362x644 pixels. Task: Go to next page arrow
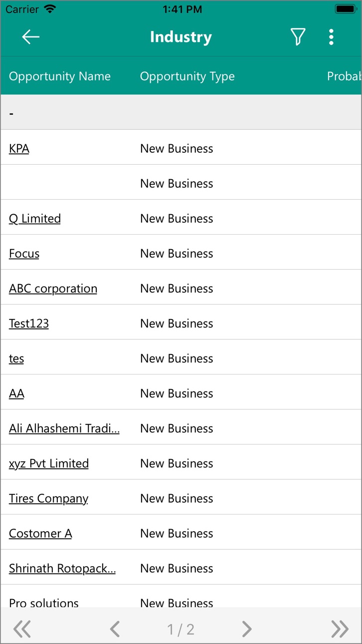coord(246,629)
